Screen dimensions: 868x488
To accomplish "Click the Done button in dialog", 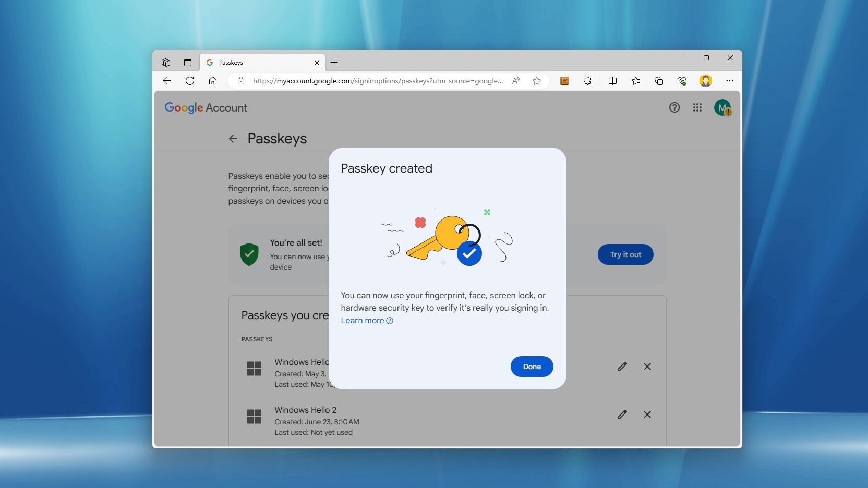I will tap(532, 367).
